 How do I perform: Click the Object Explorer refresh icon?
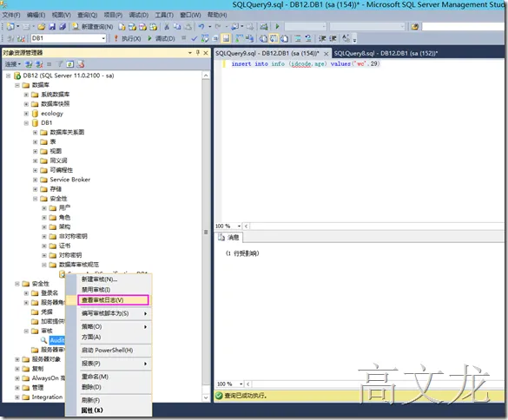click(70, 64)
